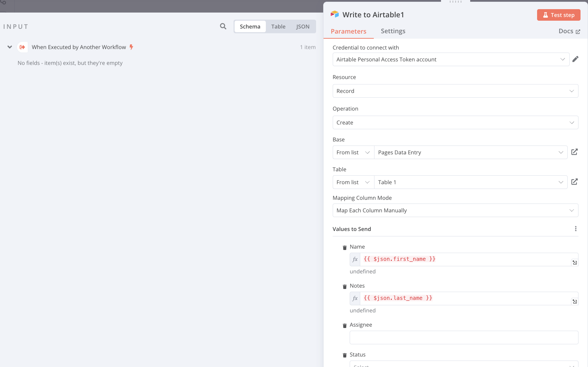
Task: Expand the Name expression editor icon
Action: tap(574, 263)
